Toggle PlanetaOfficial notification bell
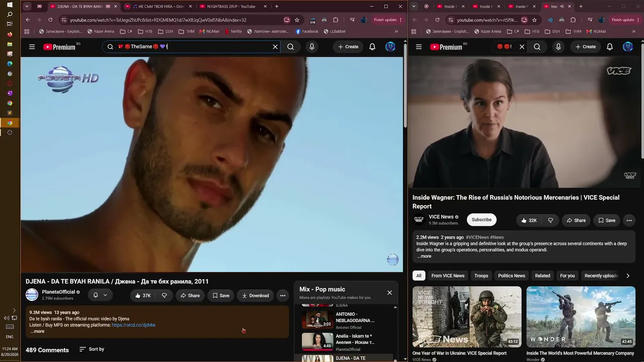 click(96, 295)
